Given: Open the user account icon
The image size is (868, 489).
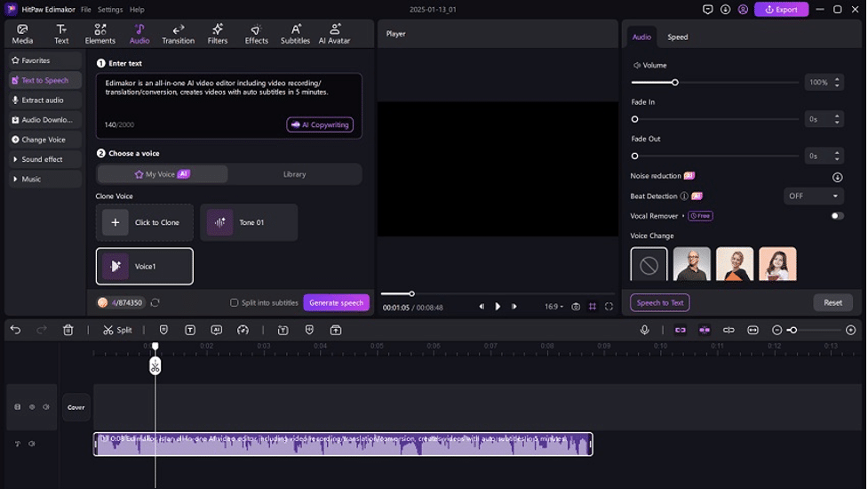Looking at the screenshot, I should (743, 10).
